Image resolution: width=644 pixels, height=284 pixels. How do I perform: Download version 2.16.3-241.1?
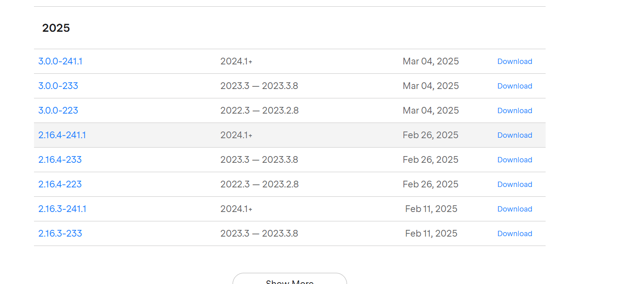[x=515, y=209]
